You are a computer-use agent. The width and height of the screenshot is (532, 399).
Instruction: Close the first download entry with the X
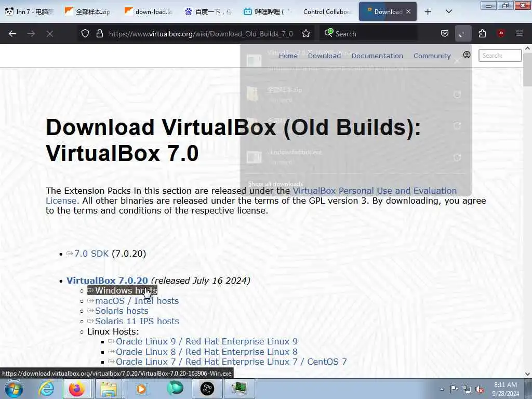pyautogui.click(x=457, y=61)
